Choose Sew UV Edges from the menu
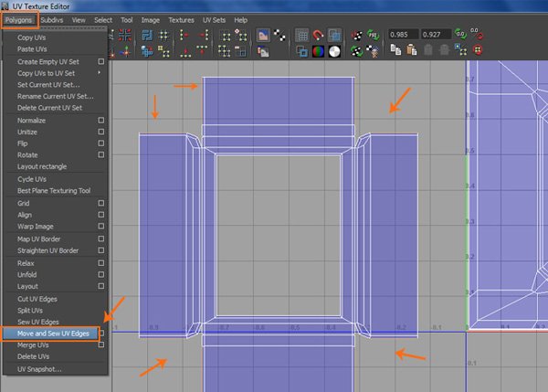 pos(38,322)
